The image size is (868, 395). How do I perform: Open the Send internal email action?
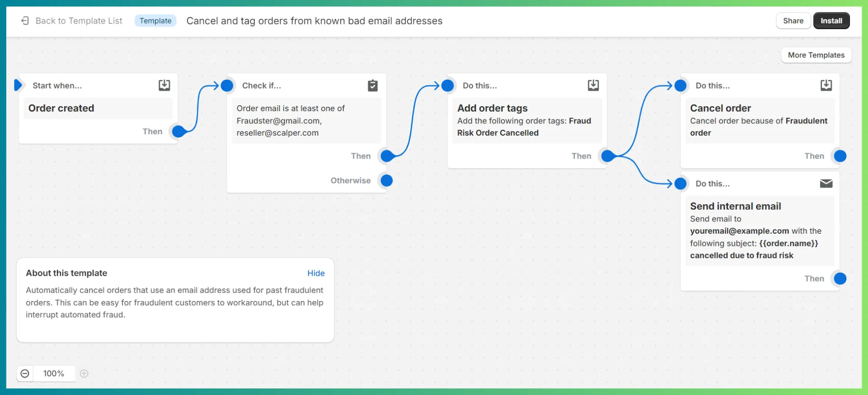tap(760, 231)
